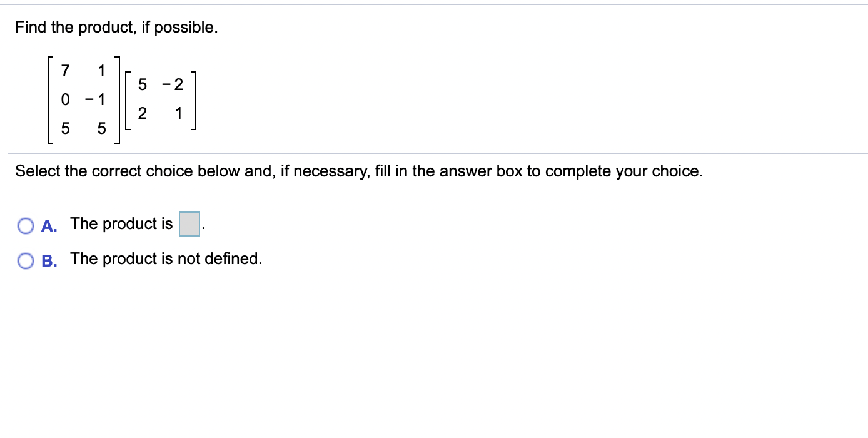Click the 2 entry in second matrix bottom row

point(143,114)
